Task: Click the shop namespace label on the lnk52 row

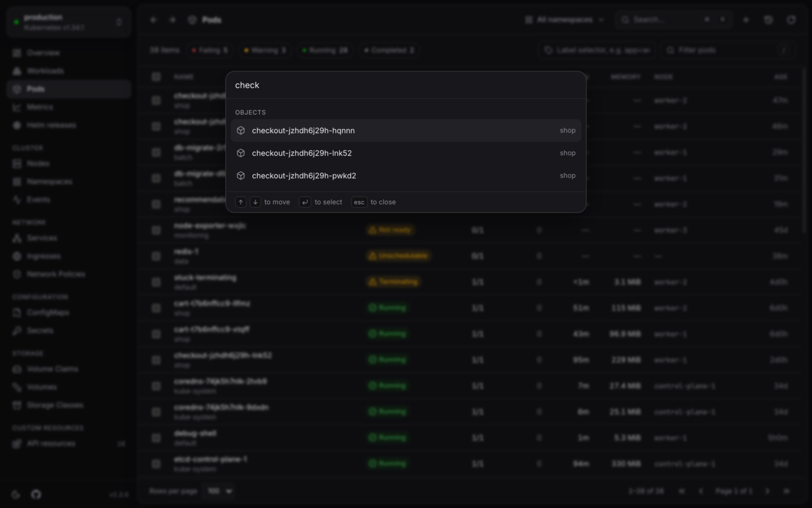Action: [568, 153]
